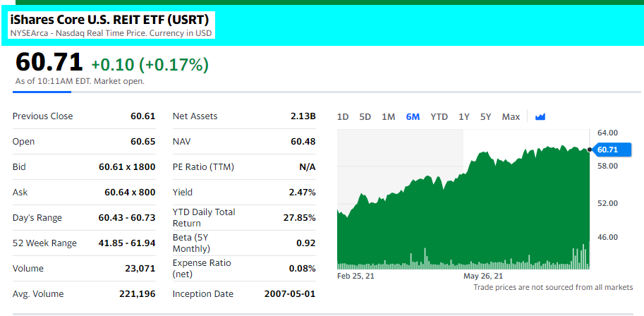Click the Beta value 0.92
This screenshot has height=316, width=644.
(306, 243)
